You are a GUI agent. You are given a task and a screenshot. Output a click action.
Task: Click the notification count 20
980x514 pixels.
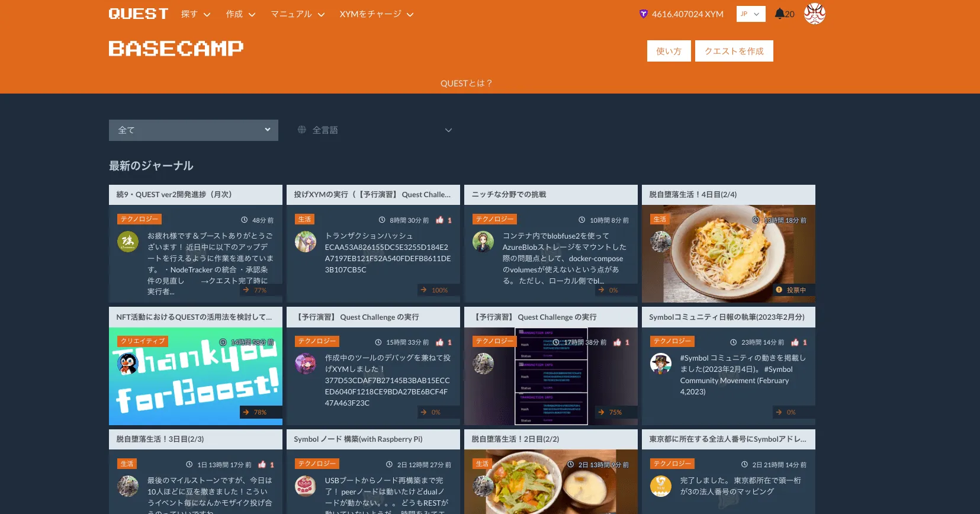pyautogui.click(x=790, y=14)
